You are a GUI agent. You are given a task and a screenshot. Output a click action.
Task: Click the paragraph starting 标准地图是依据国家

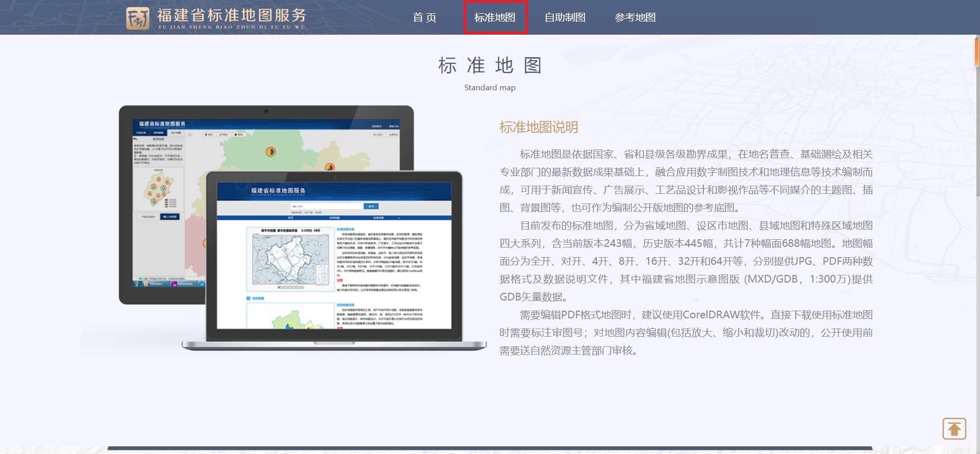pyautogui.click(x=686, y=181)
